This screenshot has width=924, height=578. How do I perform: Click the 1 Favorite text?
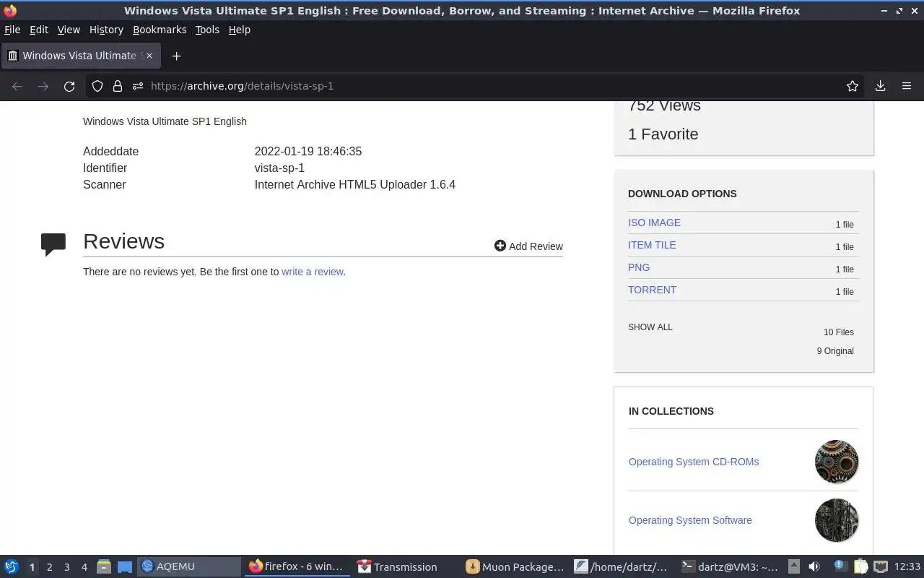click(663, 134)
